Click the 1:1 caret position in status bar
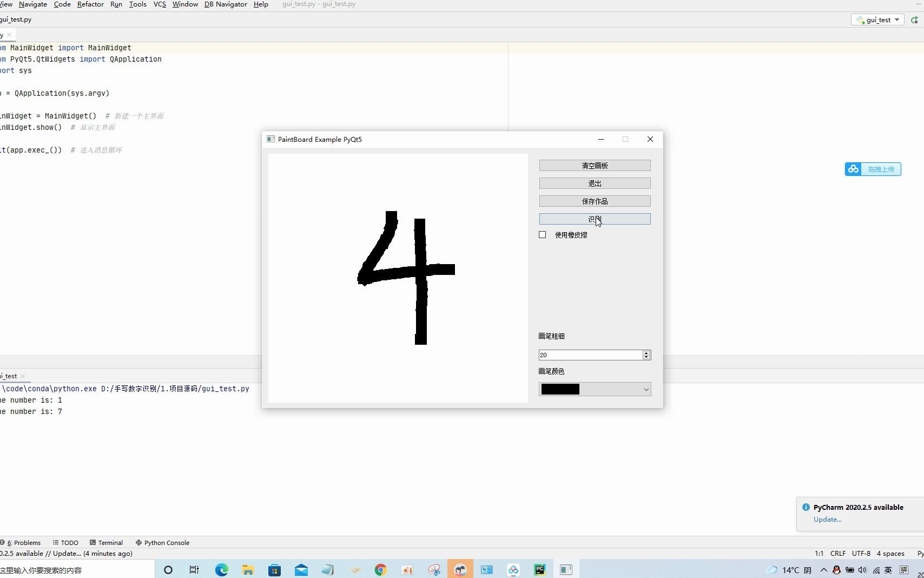Viewport: 924px width, 578px height. 819,554
